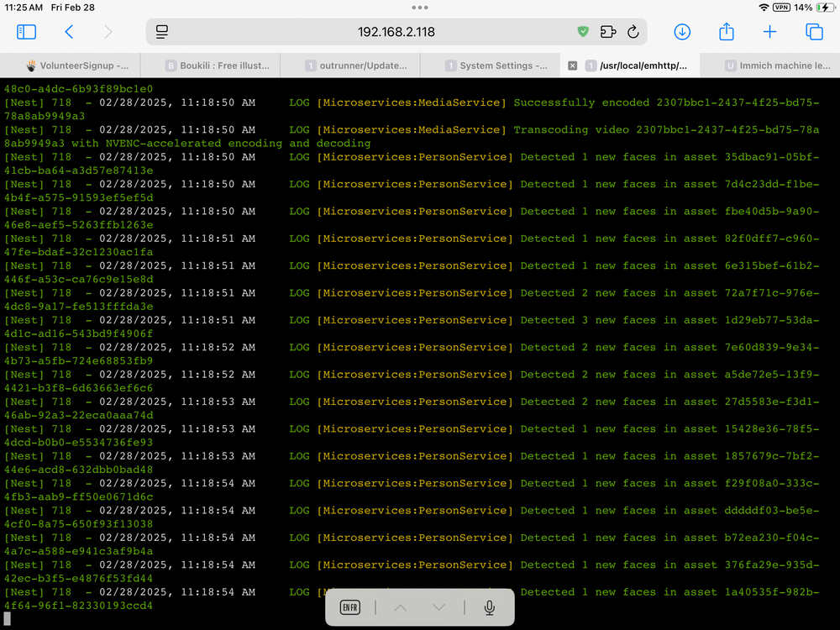
Task: Go forward to the next page
Action: pos(108,32)
